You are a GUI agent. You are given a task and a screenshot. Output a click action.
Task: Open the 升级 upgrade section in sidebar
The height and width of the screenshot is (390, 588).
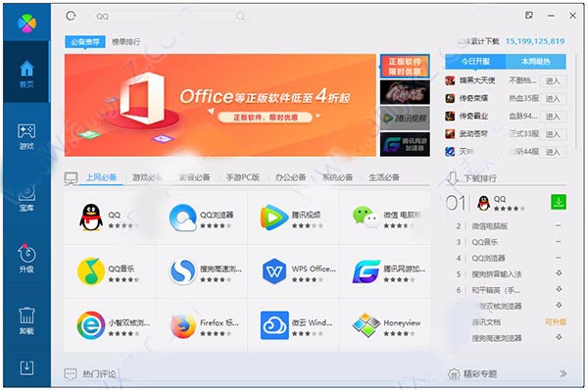click(26, 259)
